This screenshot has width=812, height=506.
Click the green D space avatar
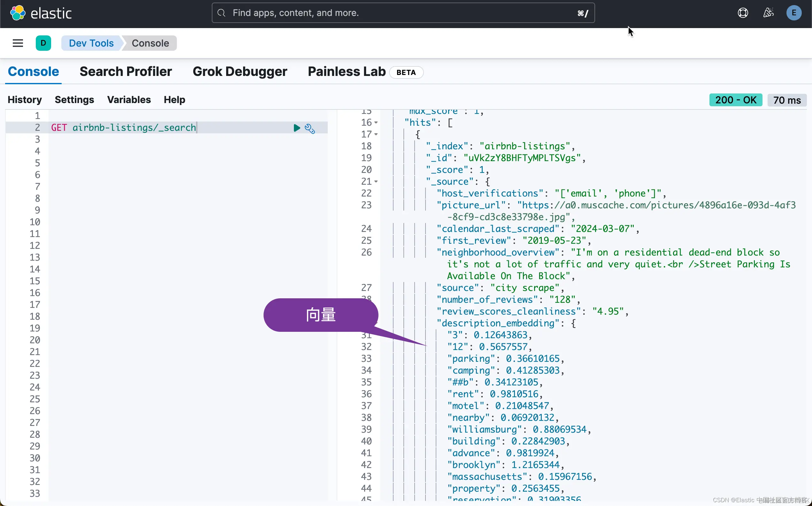(x=43, y=43)
